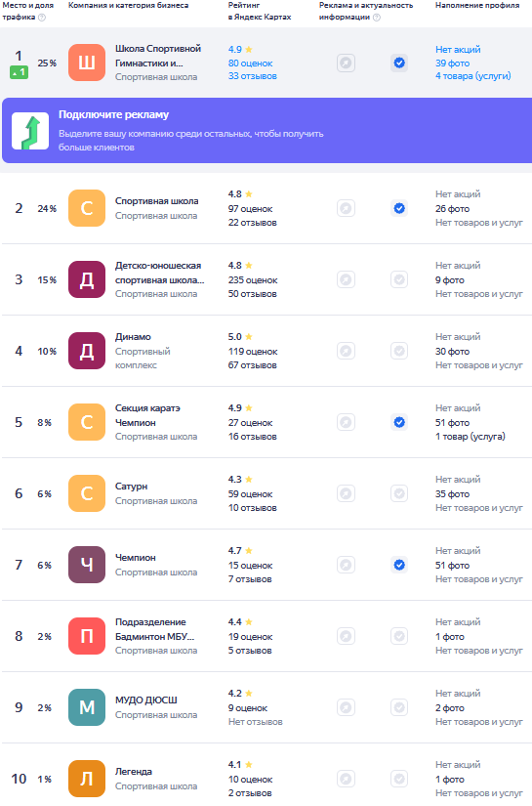Click the green arrow advertising icon
The height and width of the screenshot is (806, 532).
click(x=30, y=131)
